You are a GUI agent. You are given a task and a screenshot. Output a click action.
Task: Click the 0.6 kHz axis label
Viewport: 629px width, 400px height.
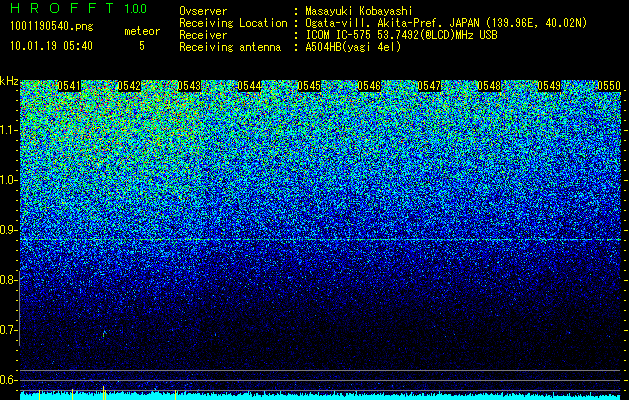pos(8,380)
